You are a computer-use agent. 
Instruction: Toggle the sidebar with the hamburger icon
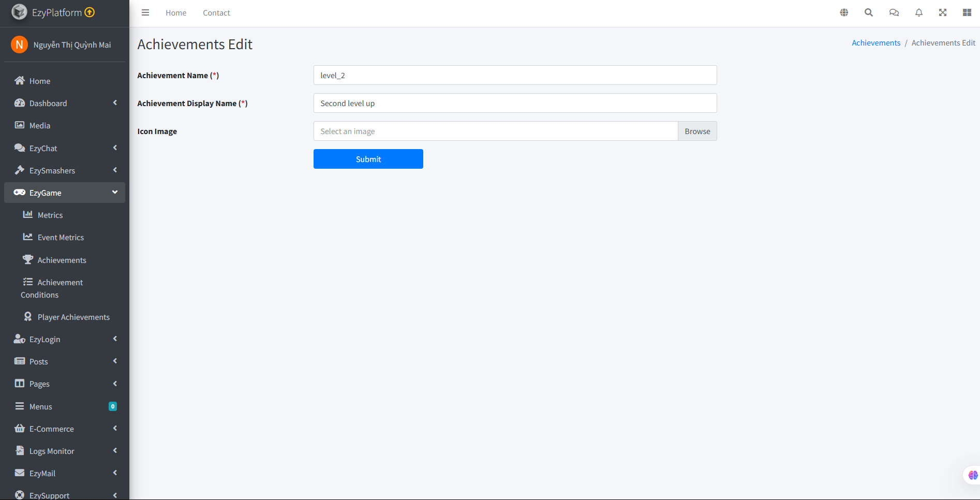145,12
